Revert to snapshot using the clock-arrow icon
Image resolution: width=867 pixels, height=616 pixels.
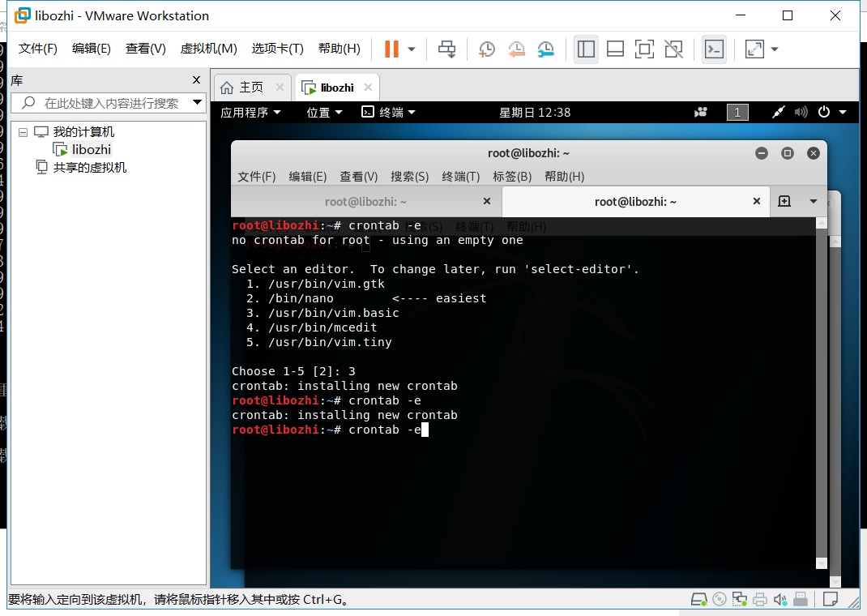coord(516,49)
